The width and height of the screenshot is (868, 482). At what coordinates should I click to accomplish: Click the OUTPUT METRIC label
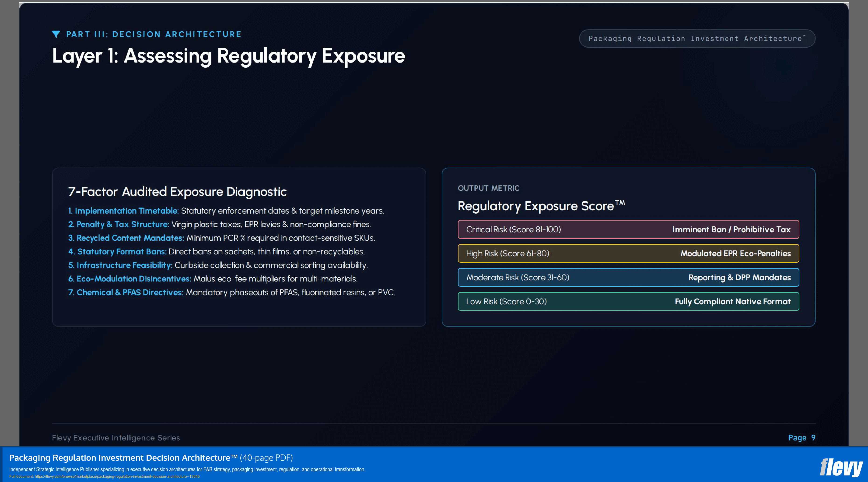(489, 188)
